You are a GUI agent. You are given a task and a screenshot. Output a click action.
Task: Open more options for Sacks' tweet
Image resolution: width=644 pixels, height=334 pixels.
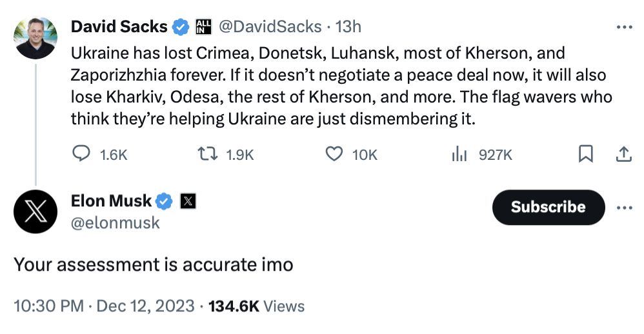click(624, 27)
